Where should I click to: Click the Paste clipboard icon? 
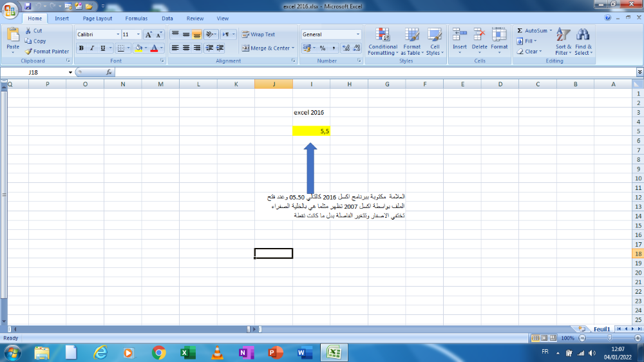13,35
